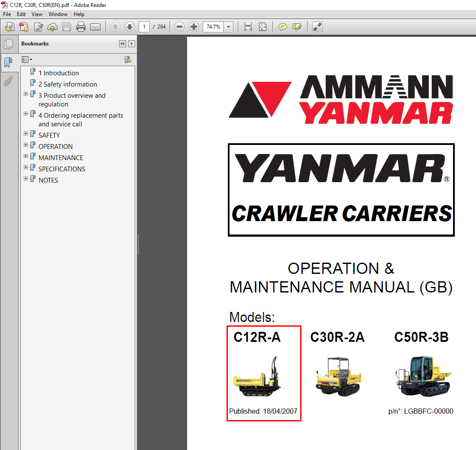The width and height of the screenshot is (476, 450).
Task: Click the Convert file to PDF icon
Action: [24, 27]
